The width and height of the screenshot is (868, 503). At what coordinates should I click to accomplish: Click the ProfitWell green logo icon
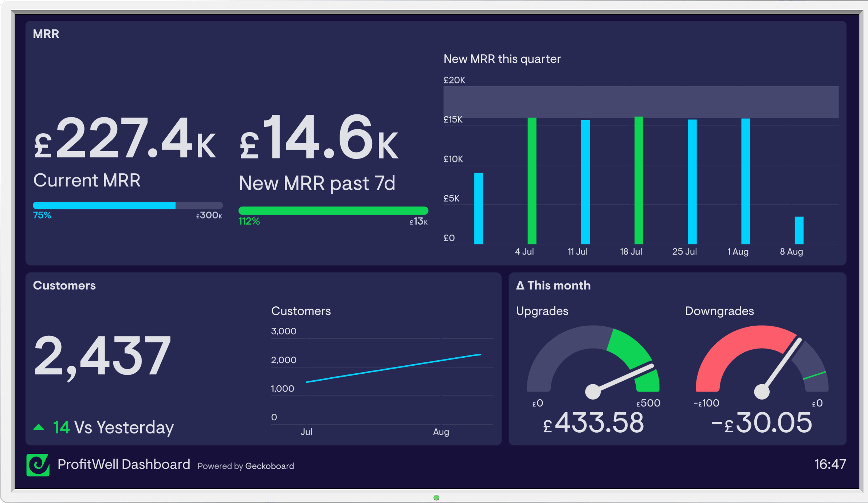(38, 465)
